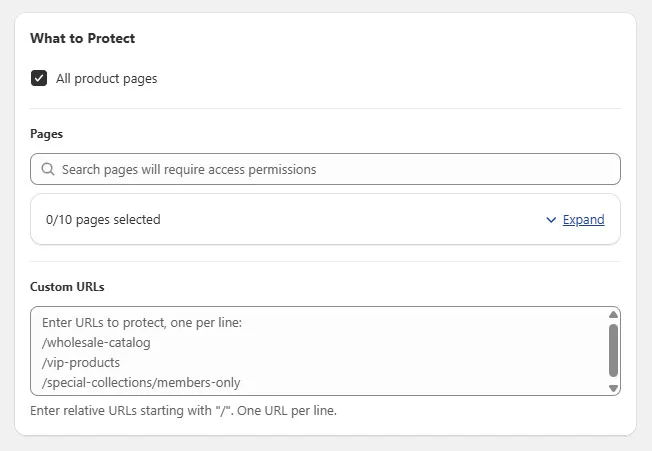Click the Custom URLs section label
Viewport: 652px width, 451px height.
[x=67, y=287]
